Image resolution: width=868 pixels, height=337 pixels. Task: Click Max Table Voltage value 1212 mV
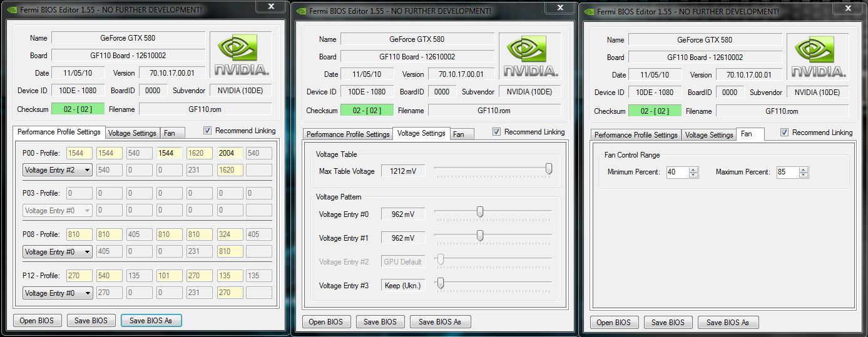pos(403,171)
